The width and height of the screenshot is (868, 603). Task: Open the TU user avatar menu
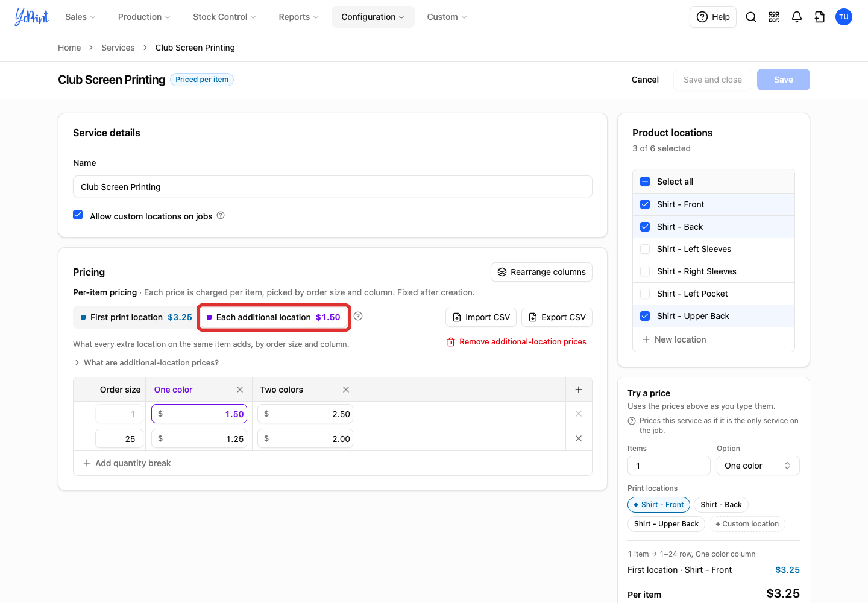(844, 17)
